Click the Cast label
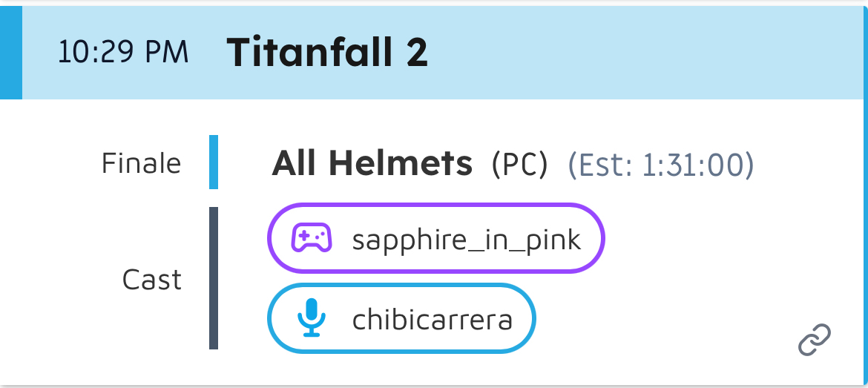The image size is (868, 388). pos(151,280)
